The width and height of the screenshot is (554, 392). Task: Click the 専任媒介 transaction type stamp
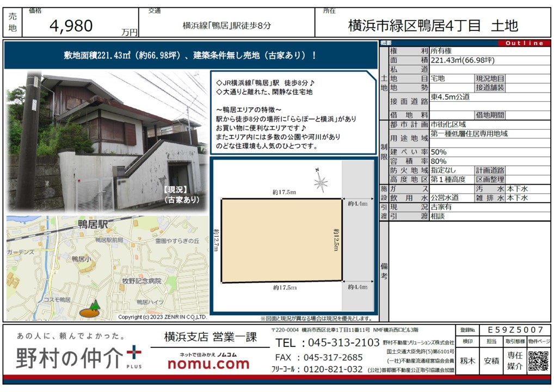tap(514, 360)
